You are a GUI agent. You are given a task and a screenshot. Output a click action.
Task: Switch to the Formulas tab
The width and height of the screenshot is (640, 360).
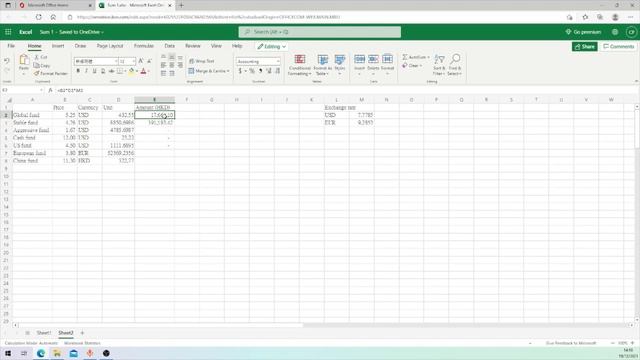coord(144,46)
